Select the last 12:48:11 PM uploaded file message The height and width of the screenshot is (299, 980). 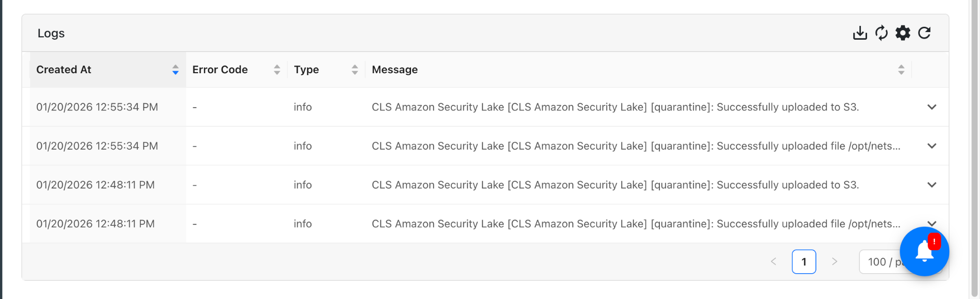click(636, 224)
